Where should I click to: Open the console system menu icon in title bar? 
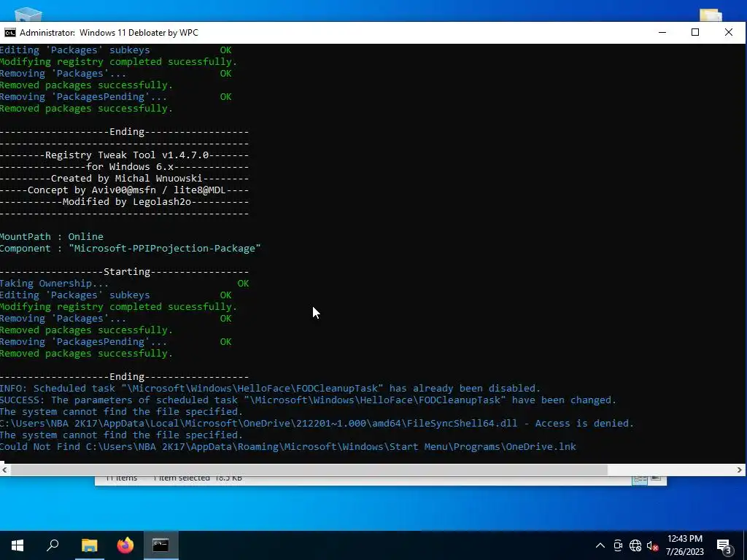(9, 32)
